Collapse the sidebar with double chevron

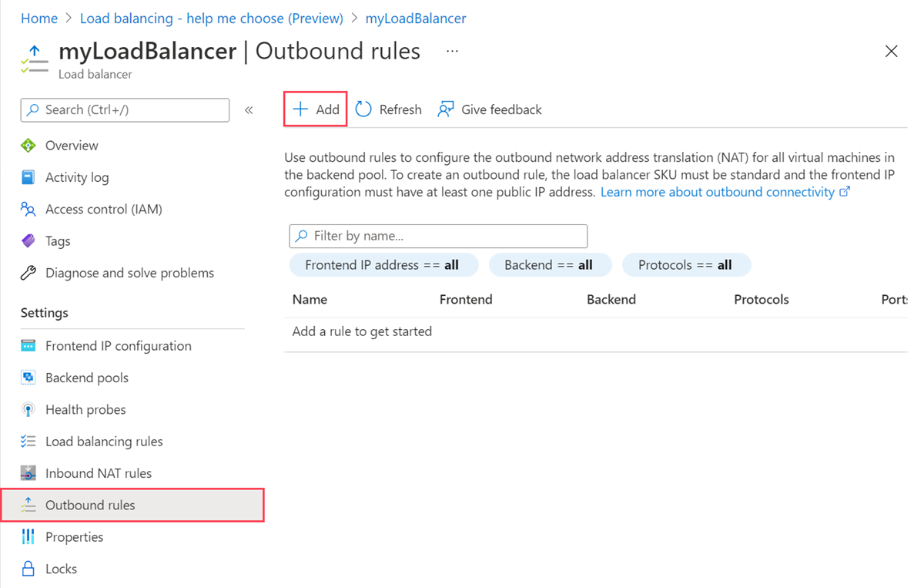[x=249, y=110]
